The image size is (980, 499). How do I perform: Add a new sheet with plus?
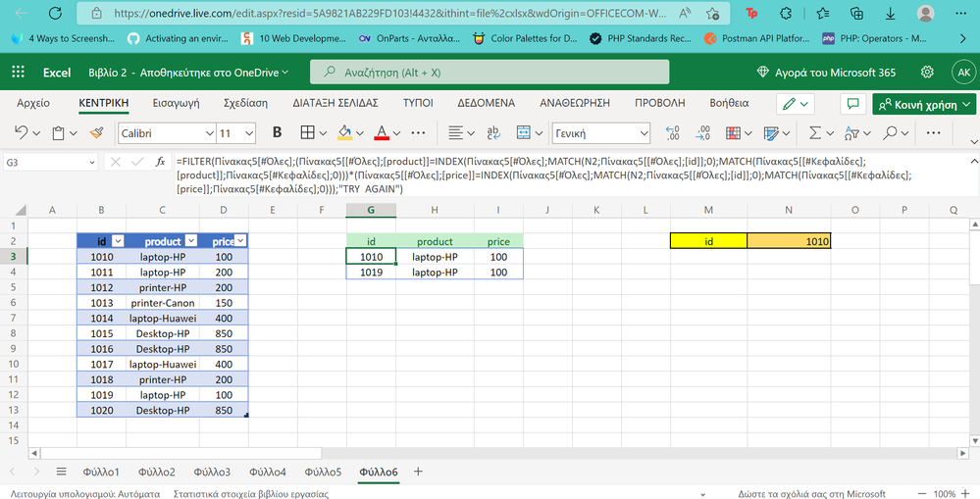(x=418, y=472)
